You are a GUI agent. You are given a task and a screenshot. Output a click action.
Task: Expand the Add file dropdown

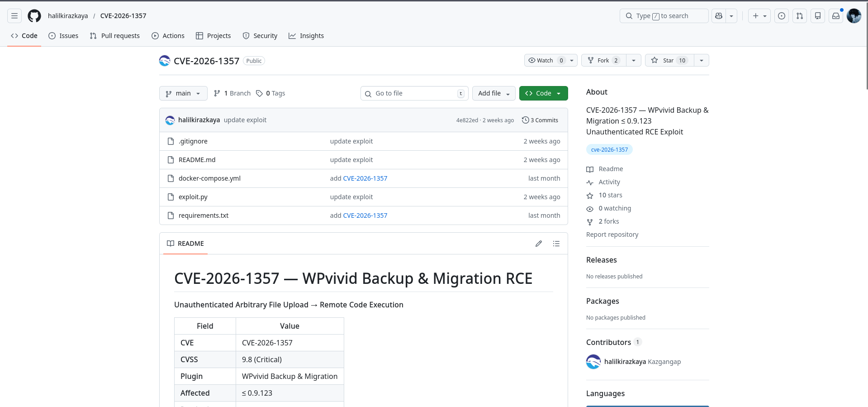[x=494, y=93]
